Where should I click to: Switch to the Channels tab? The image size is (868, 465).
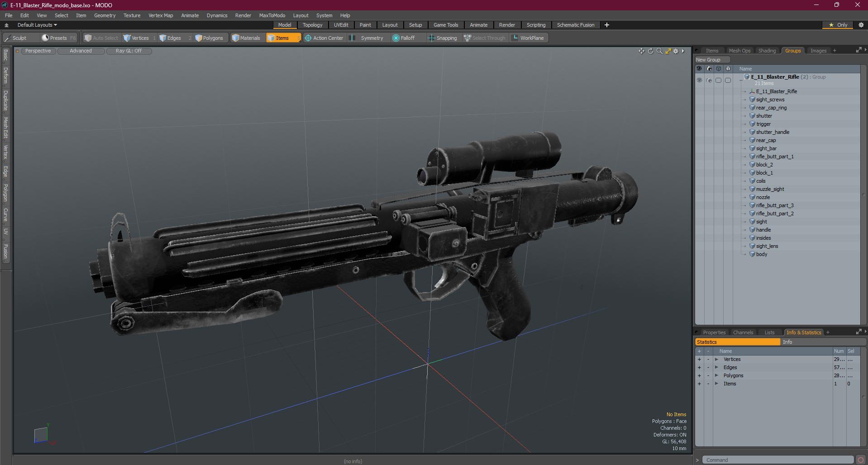click(x=743, y=332)
